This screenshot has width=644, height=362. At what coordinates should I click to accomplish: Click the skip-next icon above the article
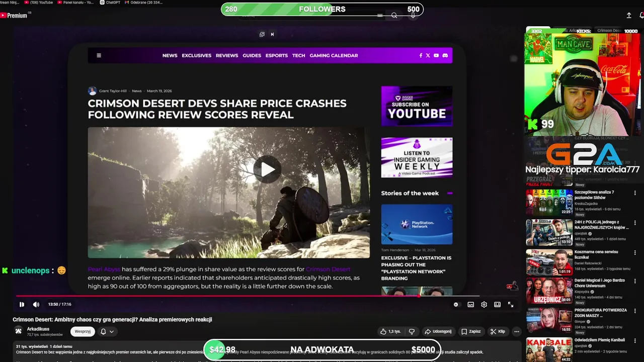coord(272,34)
